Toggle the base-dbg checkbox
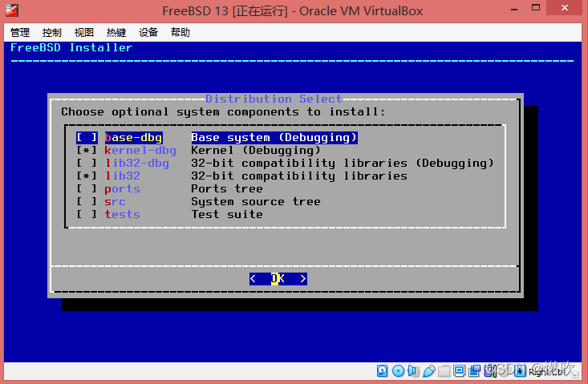The image size is (588, 384). [x=87, y=138]
